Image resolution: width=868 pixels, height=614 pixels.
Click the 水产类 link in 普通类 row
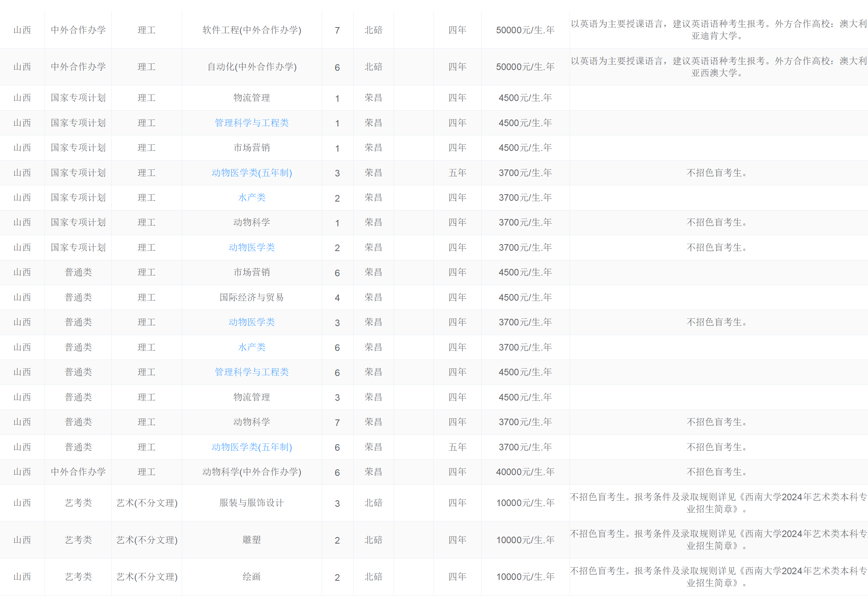point(252,347)
